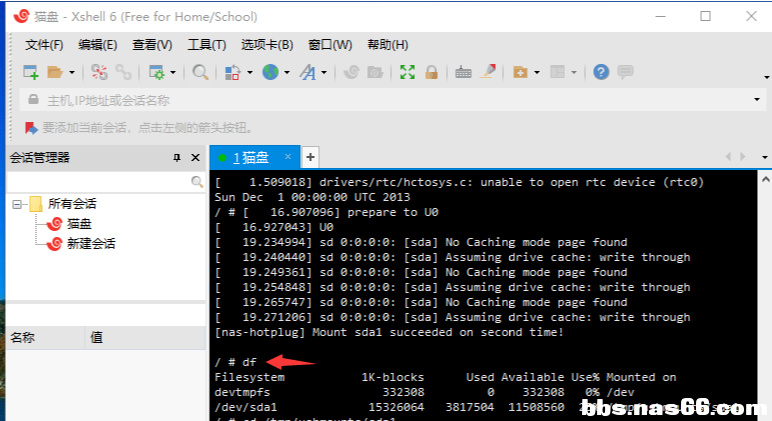The image size is (772, 421).
Task: Toggle full screen with green arrows icon
Action: (x=407, y=72)
